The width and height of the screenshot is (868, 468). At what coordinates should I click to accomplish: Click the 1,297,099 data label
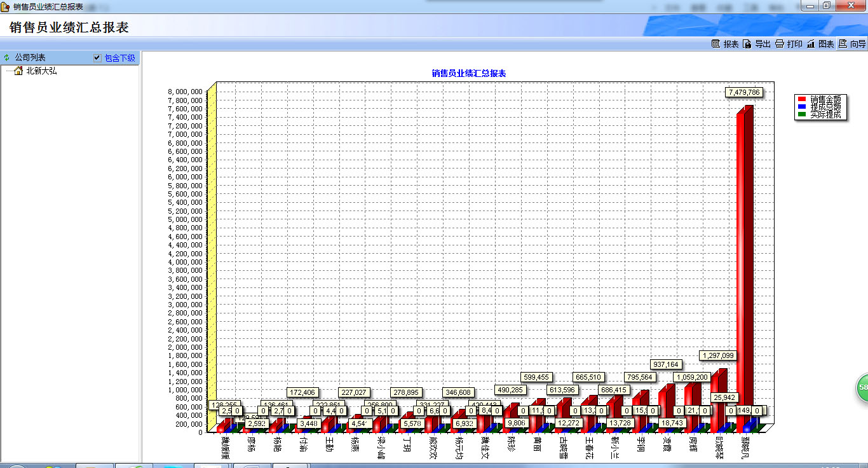coord(717,355)
